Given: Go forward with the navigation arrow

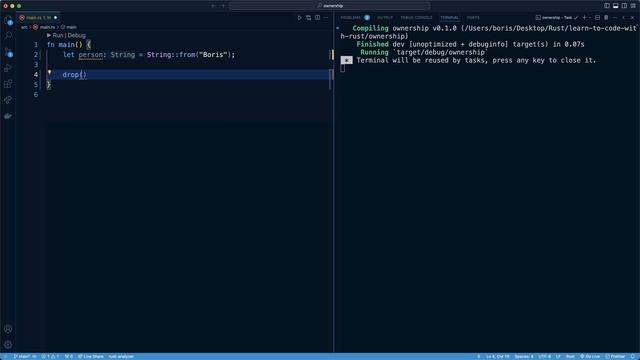Looking at the screenshot, I should click(x=223, y=6).
